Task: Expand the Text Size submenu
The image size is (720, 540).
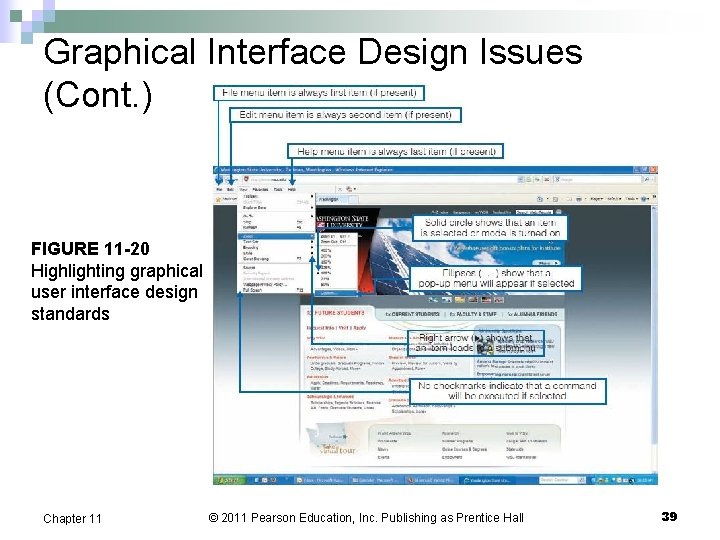Action: 276,242
